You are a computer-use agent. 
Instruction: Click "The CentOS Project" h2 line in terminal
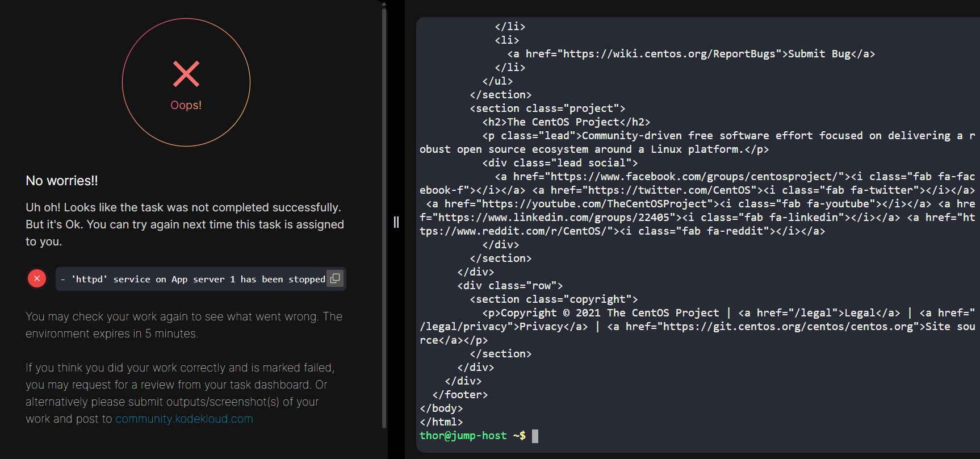tap(566, 122)
